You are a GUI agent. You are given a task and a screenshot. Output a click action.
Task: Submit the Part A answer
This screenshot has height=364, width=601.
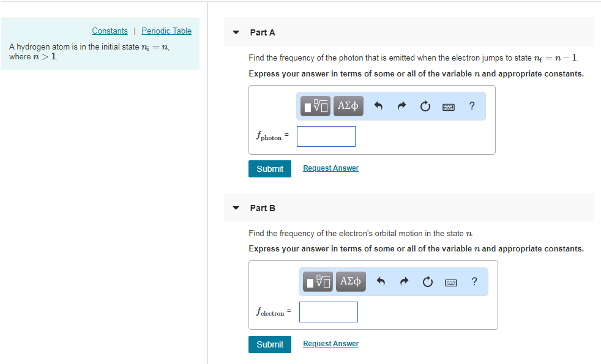pyautogui.click(x=269, y=168)
